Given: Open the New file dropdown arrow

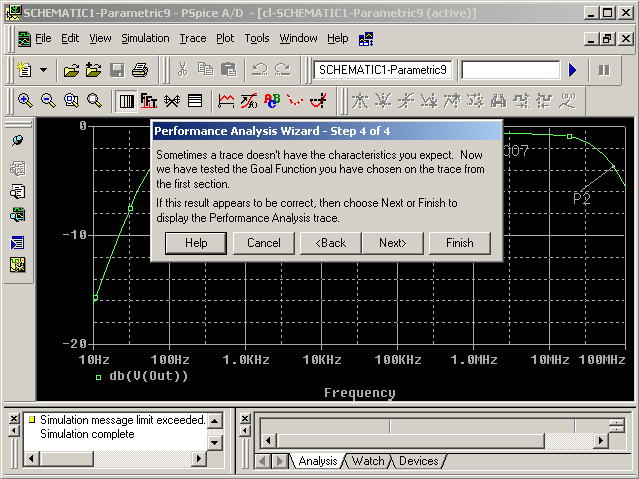Looking at the screenshot, I should tap(43, 70).
